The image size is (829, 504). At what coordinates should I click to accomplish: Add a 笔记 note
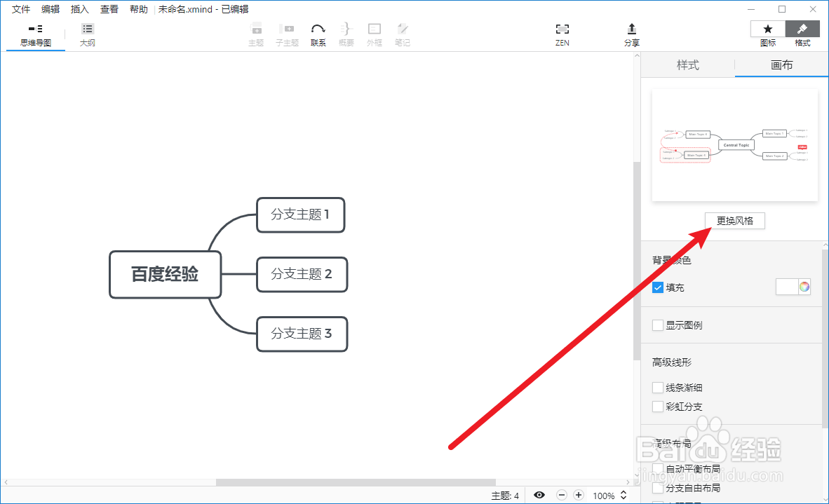point(403,35)
